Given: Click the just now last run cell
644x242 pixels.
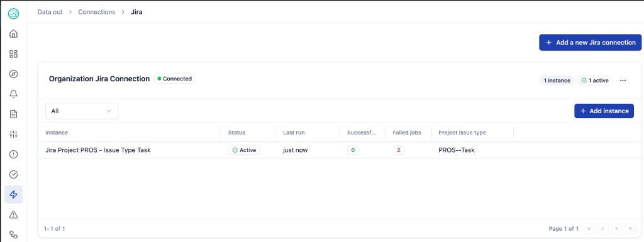Looking at the screenshot, I should click(295, 150).
